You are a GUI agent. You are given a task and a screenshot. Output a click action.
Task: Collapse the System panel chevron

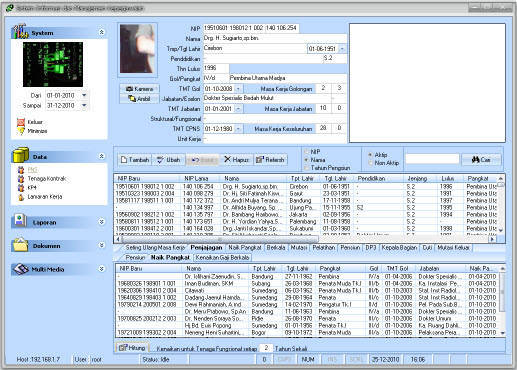[x=102, y=32]
